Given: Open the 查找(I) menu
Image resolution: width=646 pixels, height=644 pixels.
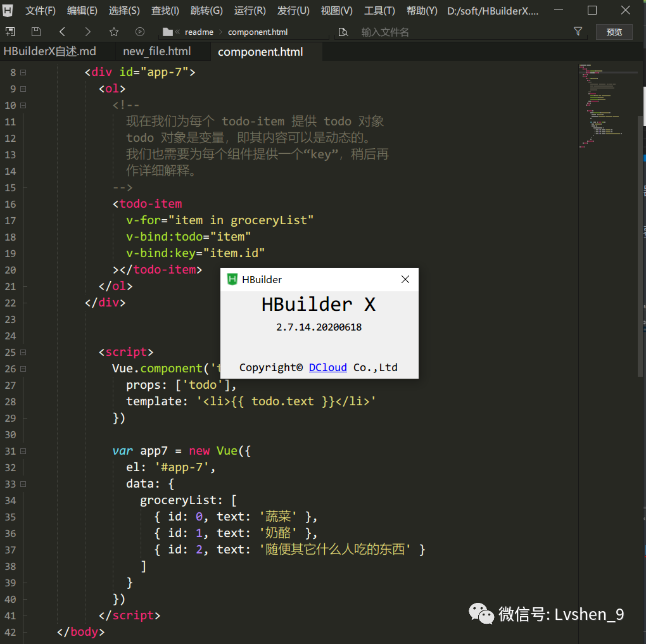Looking at the screenshot, I should click(x=165, y=11).
